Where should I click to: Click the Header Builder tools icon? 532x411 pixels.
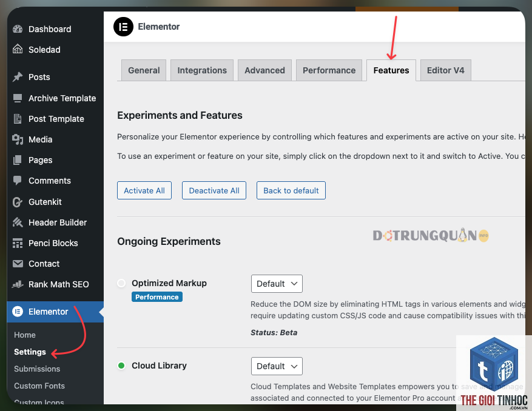click(18, 222)
